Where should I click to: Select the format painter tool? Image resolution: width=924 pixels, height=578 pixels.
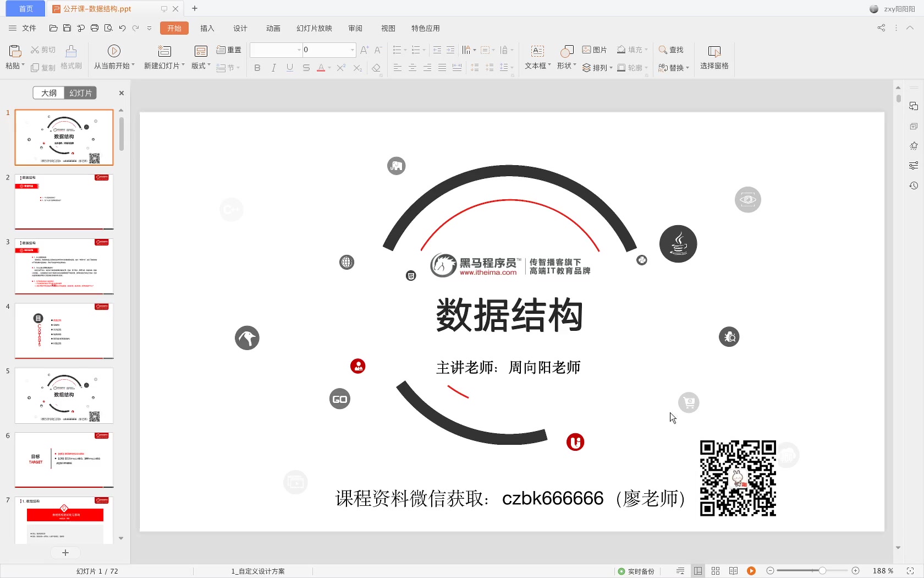[x=71, y=57]
